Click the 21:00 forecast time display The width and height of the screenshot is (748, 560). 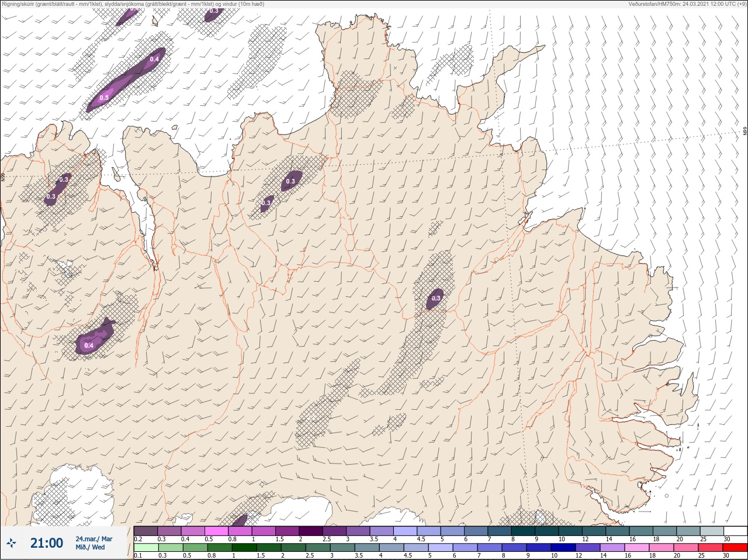coord(47,543)
